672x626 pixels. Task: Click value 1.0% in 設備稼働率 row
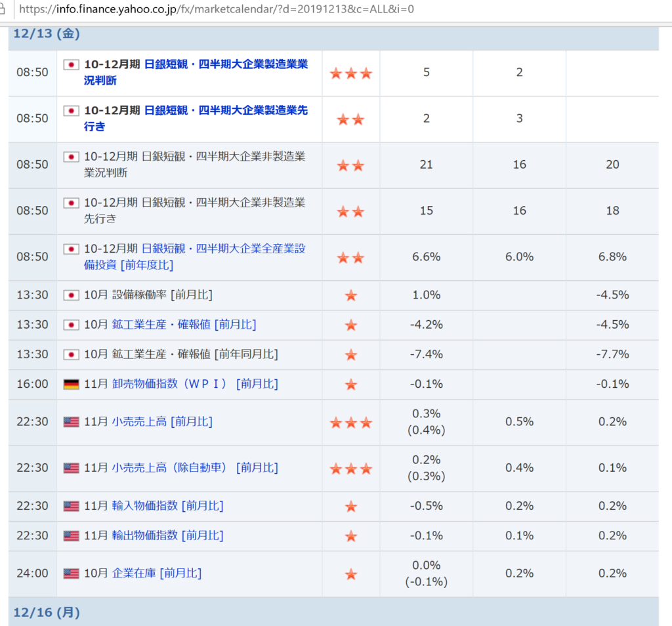427,295
